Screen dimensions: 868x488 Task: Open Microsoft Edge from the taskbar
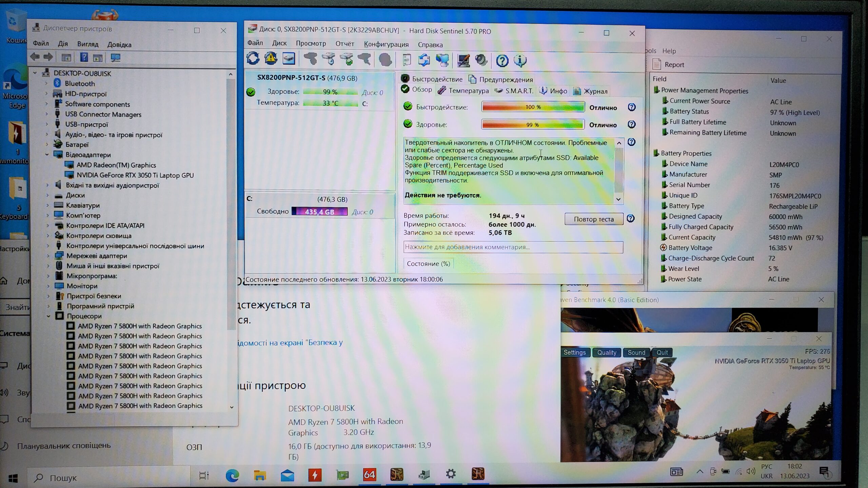(x=232, y=475)
